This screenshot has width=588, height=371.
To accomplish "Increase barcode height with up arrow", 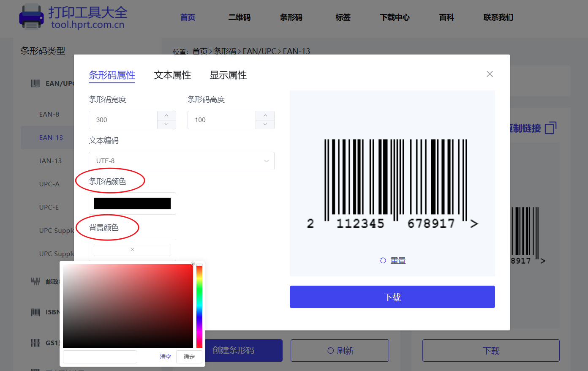I will (x=265, y=115).
